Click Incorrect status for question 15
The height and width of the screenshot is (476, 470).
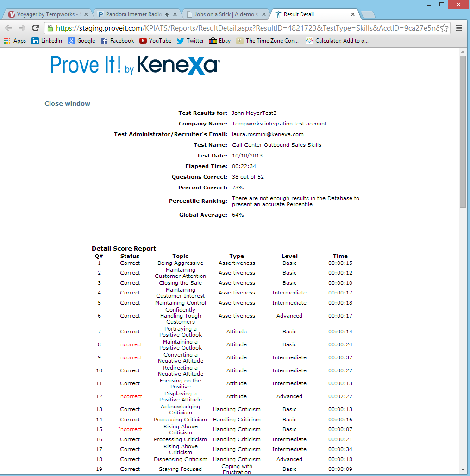[130, 429]
